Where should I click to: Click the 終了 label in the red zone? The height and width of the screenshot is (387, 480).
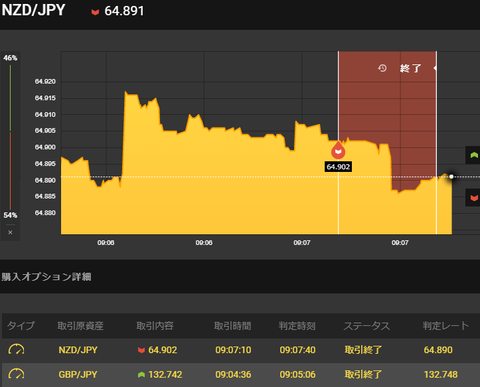point(411,68)
